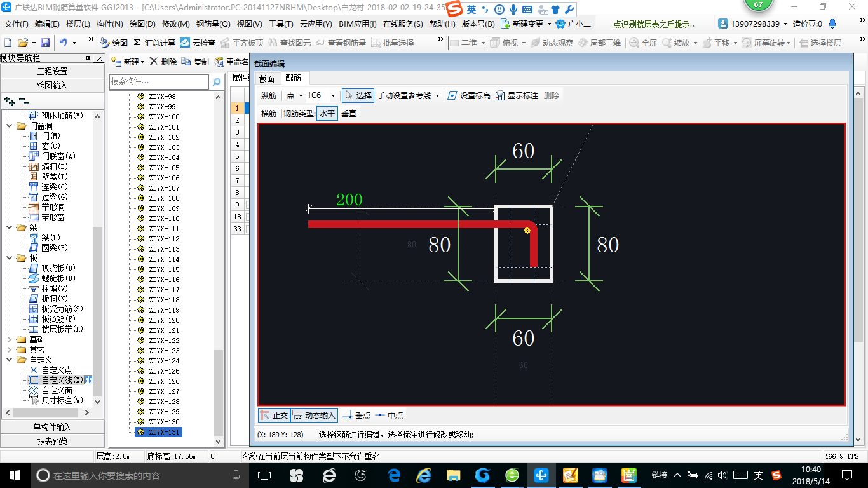Click 设置标高 set elevation

468,95
